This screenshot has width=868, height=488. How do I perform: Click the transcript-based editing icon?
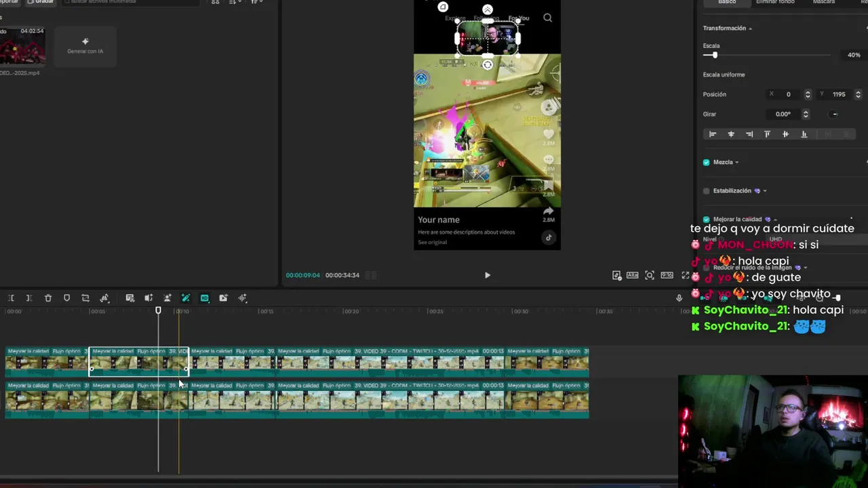tap(130, 298)
